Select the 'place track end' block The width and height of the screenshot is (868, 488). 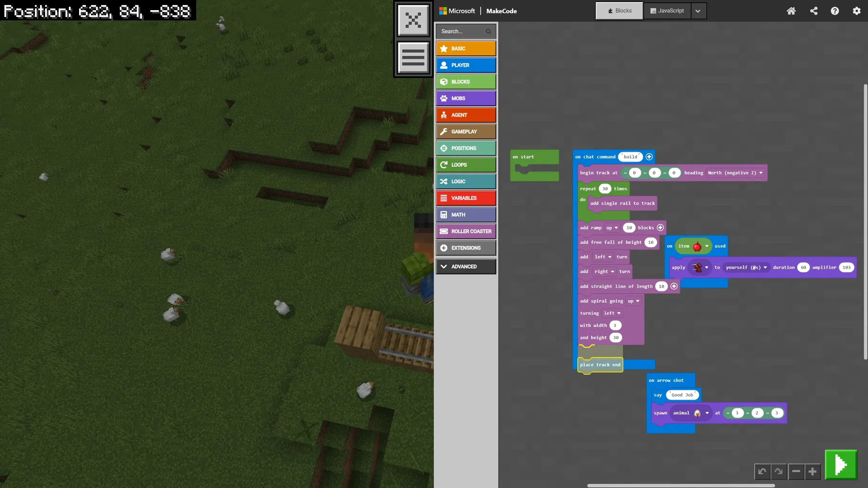point(600,365)
